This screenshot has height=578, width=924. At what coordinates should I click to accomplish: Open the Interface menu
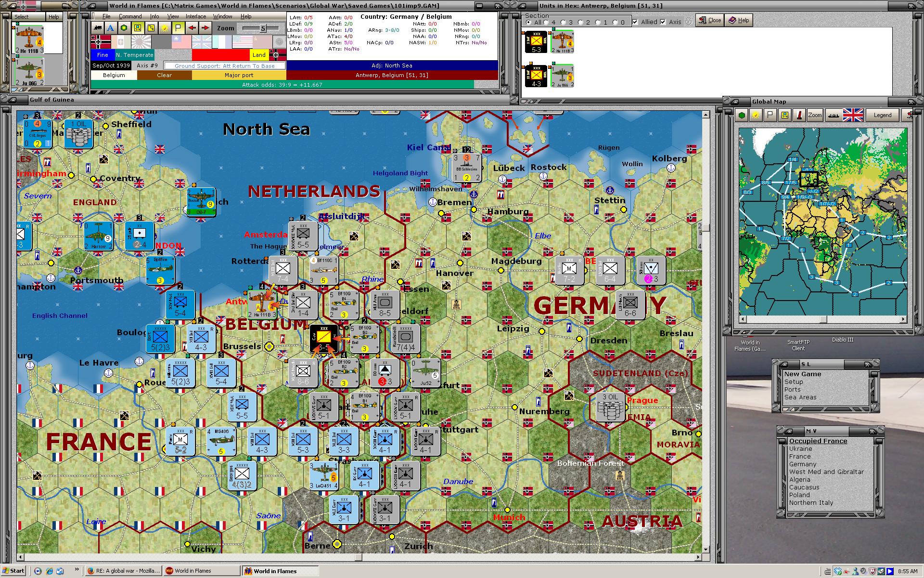(x=196, y=16)
